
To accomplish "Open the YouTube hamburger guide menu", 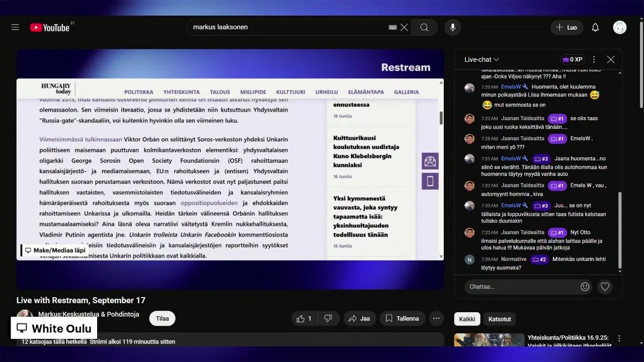I will coord(15,27).
